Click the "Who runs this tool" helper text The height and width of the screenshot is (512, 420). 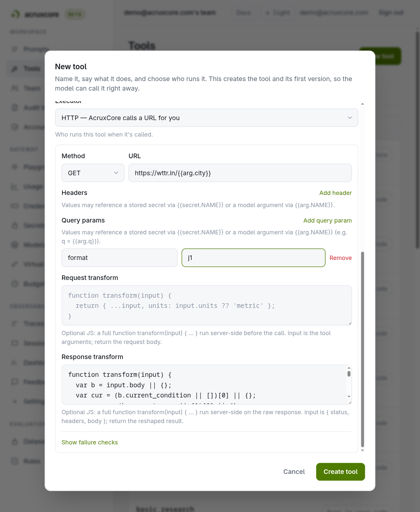tap(104, 135)
